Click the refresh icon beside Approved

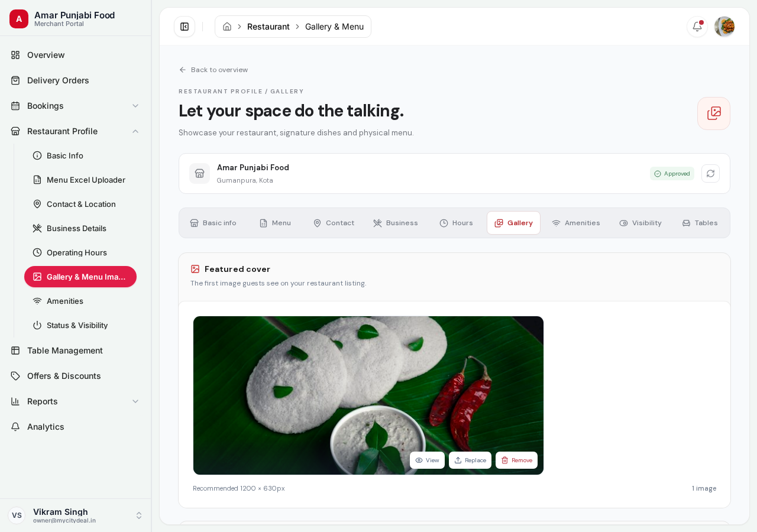(x=710, y=173)
